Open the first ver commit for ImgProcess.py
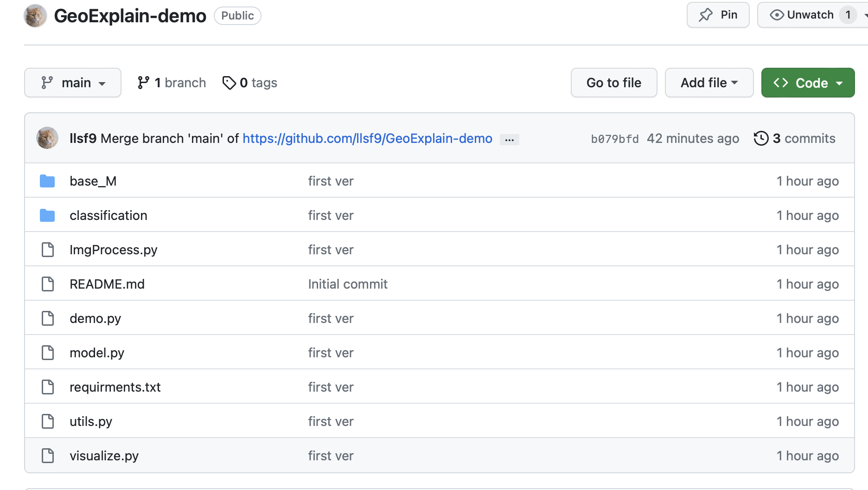 331,250
